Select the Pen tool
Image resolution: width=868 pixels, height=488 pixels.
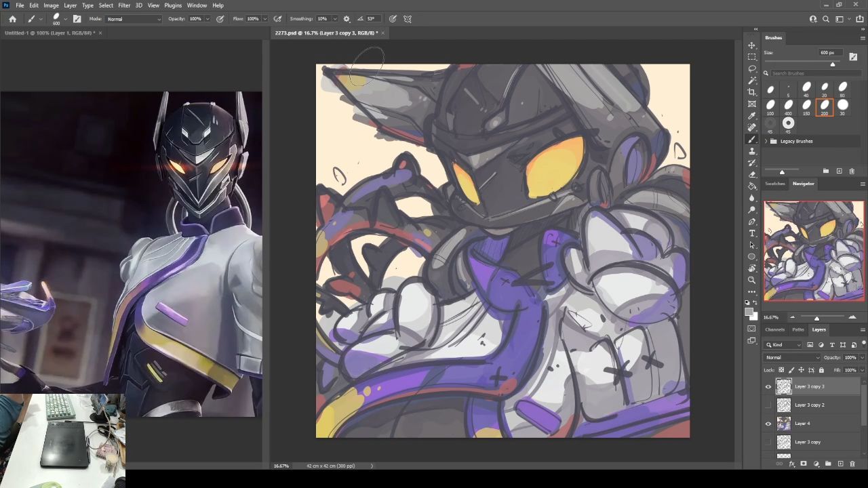click(752, 222)
